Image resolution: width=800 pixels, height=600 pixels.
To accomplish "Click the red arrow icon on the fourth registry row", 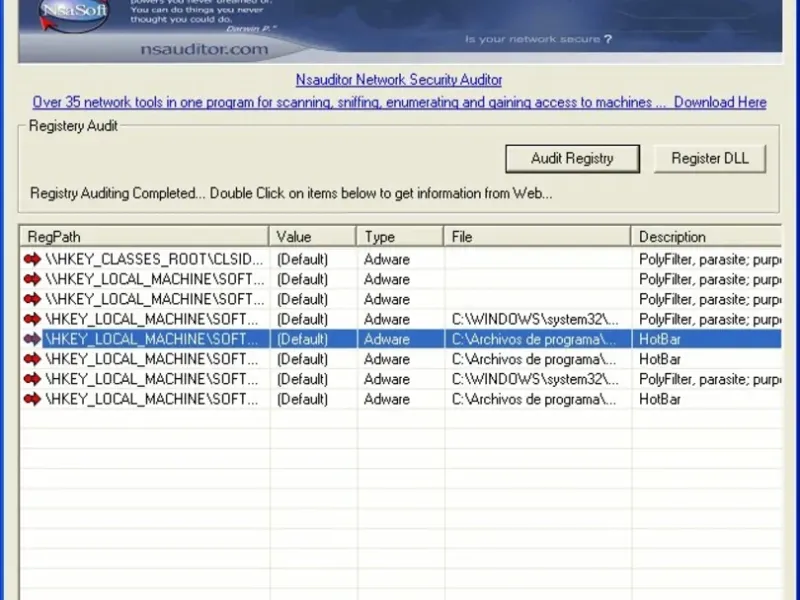I will click(x=32, y=319).
